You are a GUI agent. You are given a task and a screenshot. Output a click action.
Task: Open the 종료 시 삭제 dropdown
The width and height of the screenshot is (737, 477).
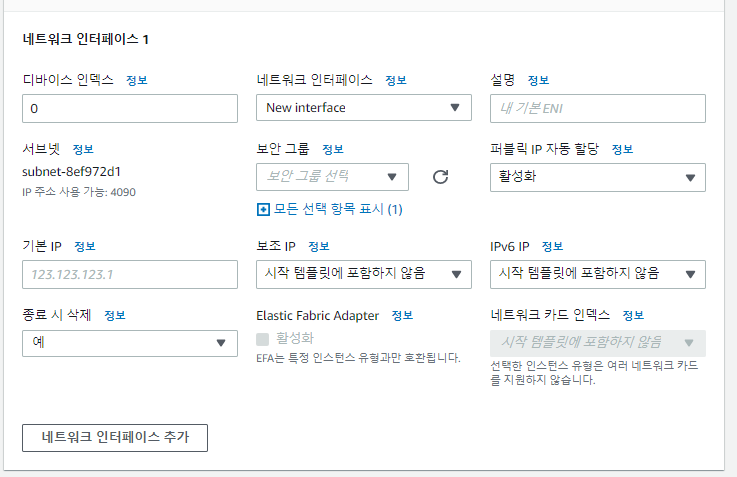coord(130,343)
